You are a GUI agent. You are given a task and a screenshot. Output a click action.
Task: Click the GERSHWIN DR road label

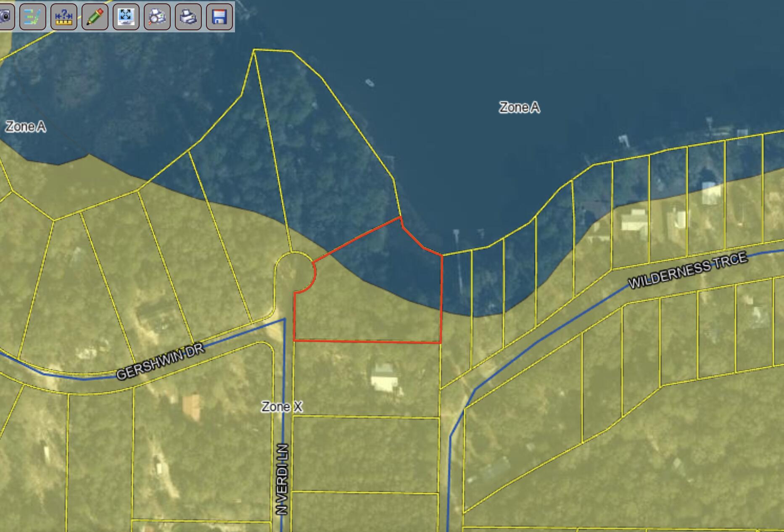[160, 361]
